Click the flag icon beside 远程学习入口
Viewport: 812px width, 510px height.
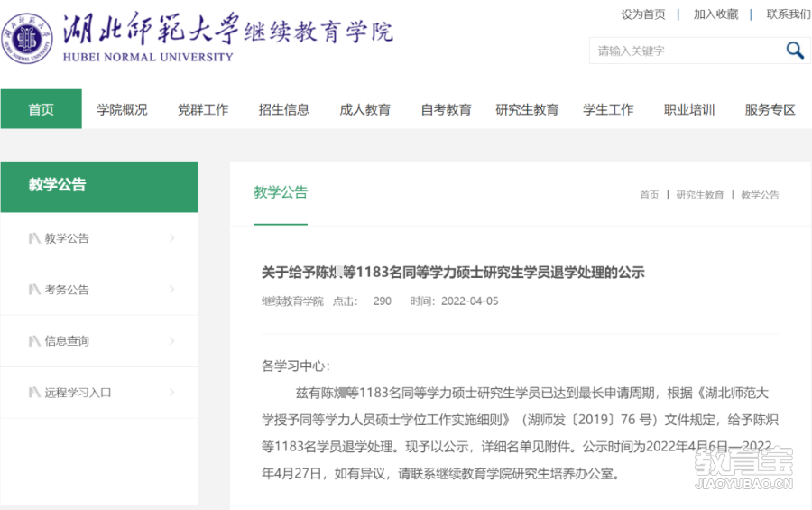click(34, 393)
